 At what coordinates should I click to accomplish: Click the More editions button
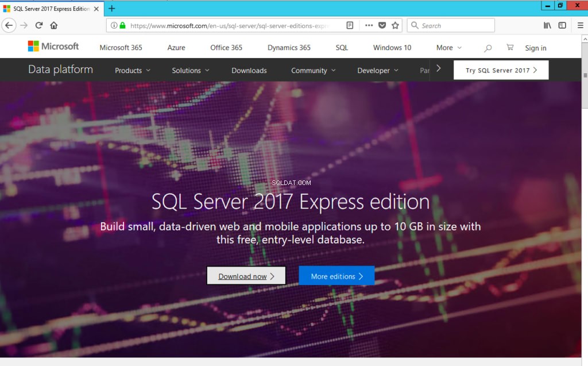point(336,276)
